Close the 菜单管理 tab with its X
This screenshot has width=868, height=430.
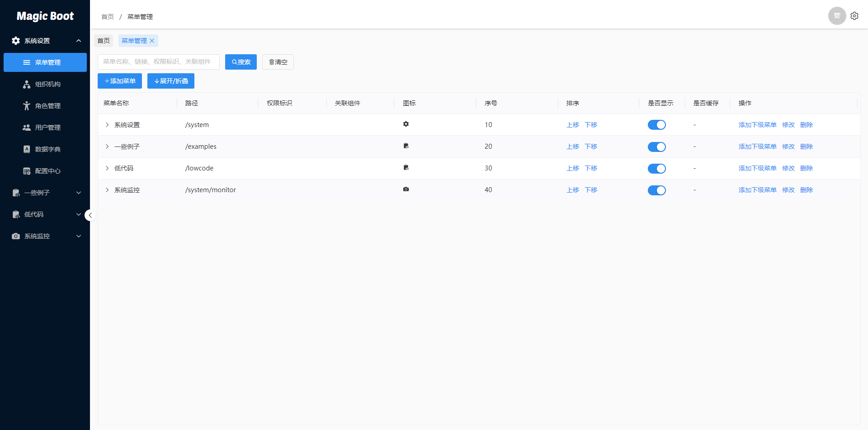pyautogui.click(x=152, y=41)
